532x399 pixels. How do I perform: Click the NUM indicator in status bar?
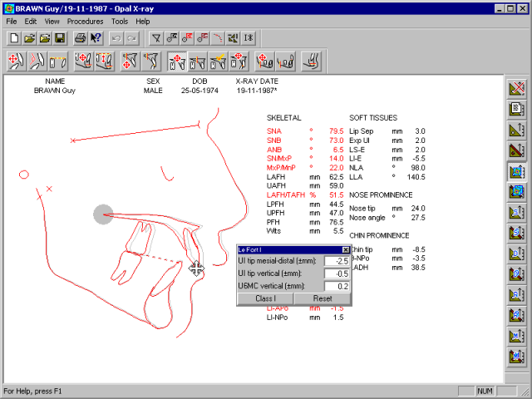485,391
